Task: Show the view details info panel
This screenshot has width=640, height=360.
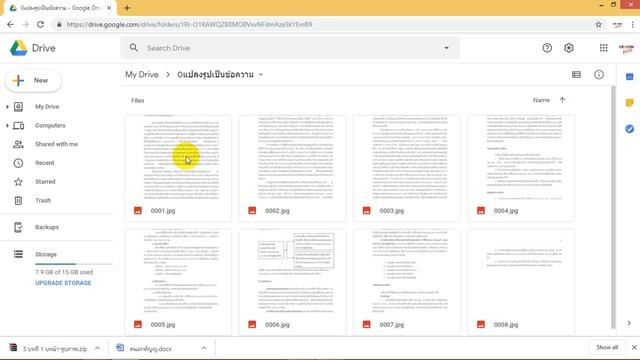Action: 599,75
